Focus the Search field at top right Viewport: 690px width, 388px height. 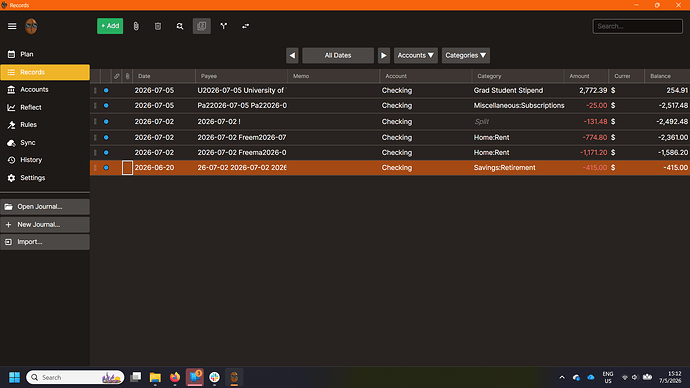point(638,26)
